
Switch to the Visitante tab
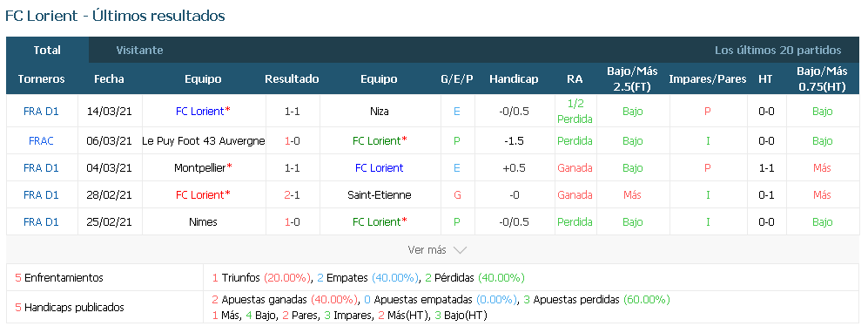coord(139,50)
